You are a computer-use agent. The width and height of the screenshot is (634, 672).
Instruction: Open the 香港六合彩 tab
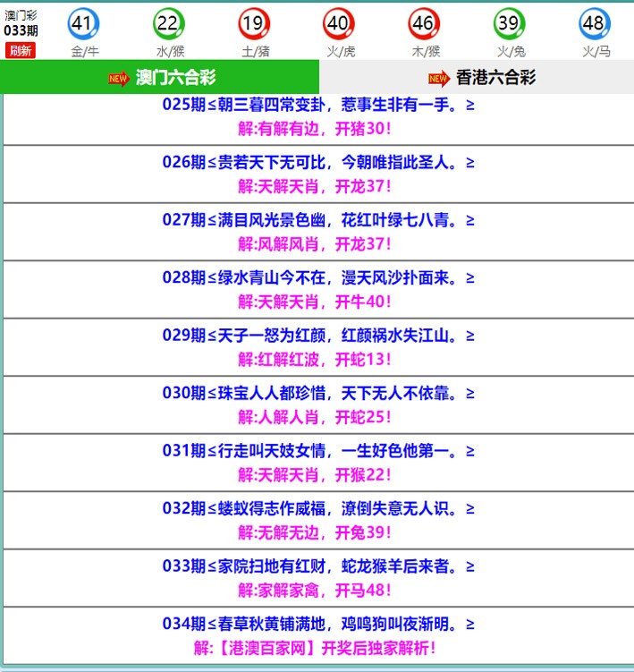495,78
